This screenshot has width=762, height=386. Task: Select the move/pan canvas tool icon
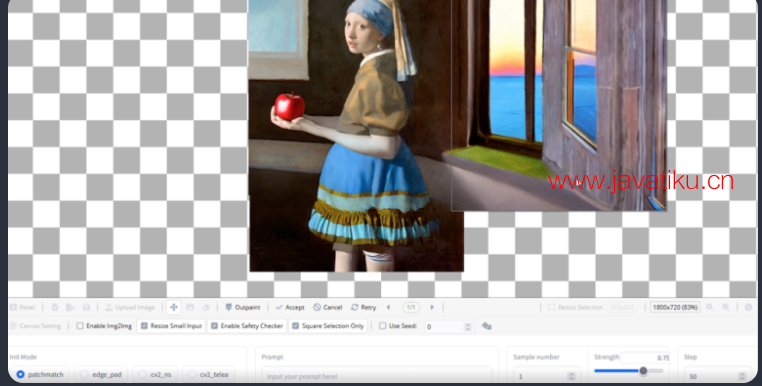point(173,307)
